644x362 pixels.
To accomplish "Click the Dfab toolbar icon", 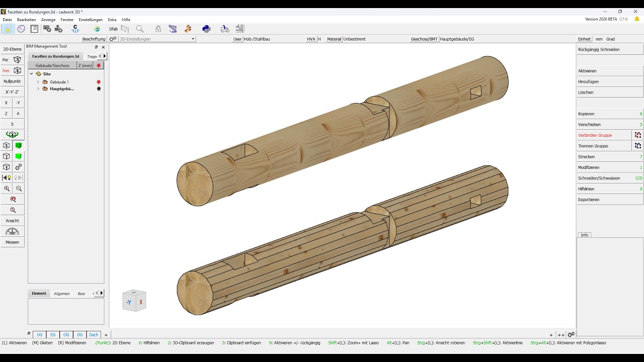I will click(x=113, y=29).
